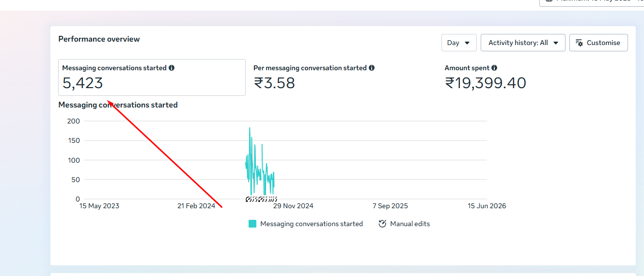The image size is (644, 276).
Task: Click the 15 May 2023 axis label
Action: coord(99,206)
